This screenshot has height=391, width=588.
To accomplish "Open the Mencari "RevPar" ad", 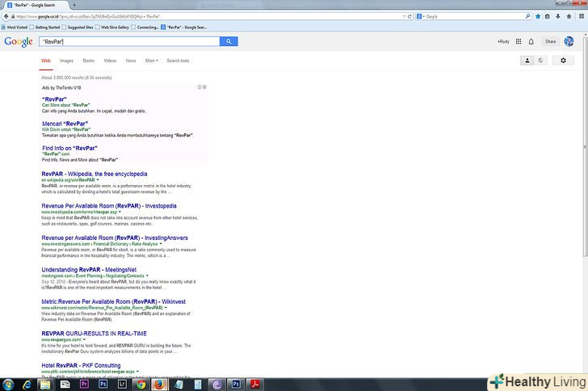I will pyautogui.click(x=65, y=124).
